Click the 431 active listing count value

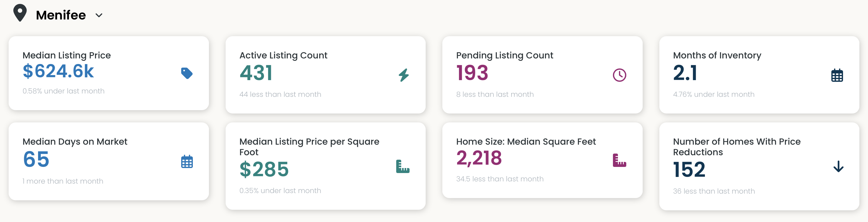(256, 73)
